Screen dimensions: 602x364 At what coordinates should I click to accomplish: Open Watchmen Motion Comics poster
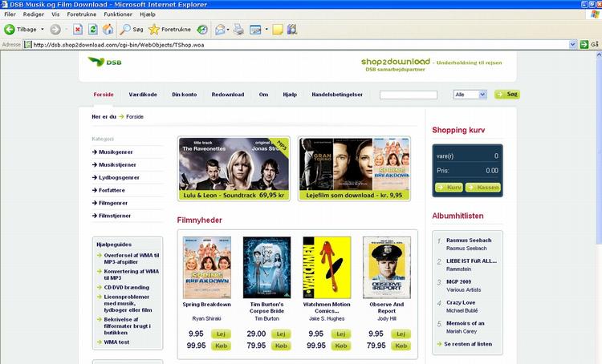click(327, 267)
